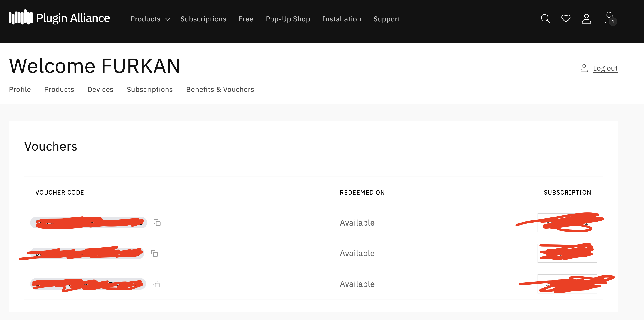Viewport: 644px width, 320px height.
Task: Click the account user icon in header
Action: 586,19
